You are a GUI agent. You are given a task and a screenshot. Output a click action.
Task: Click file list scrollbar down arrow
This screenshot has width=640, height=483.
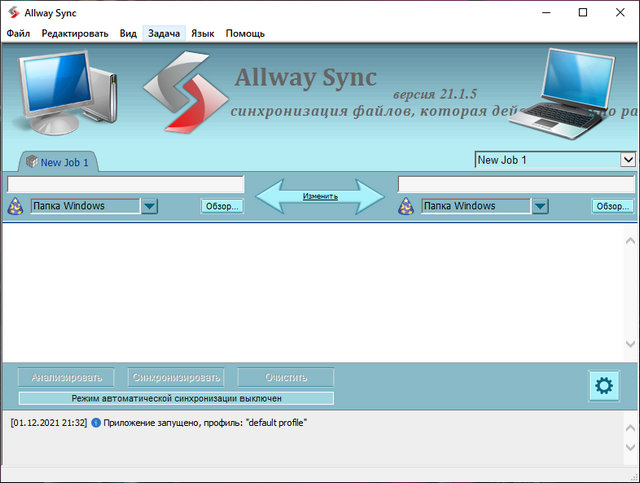click(630, 344)
